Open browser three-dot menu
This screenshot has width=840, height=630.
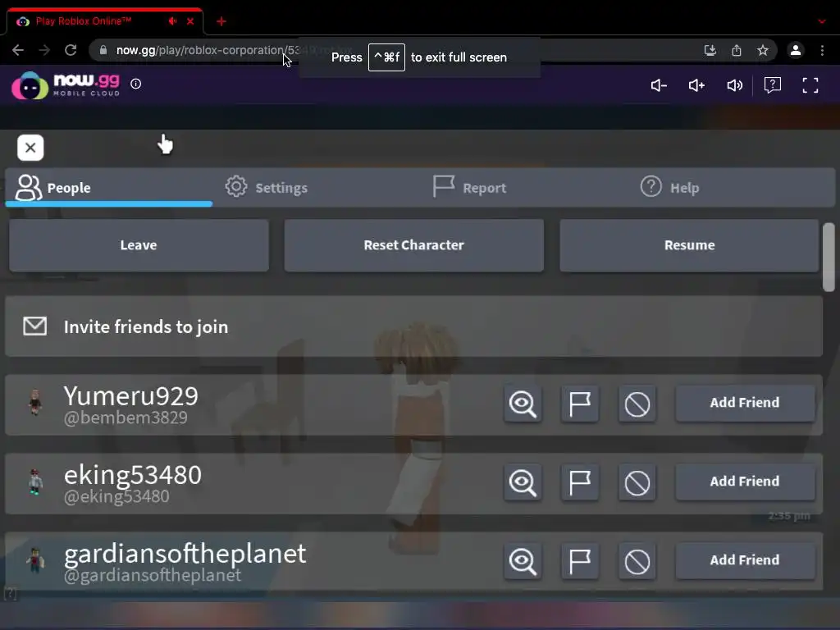tap(822, 50)
